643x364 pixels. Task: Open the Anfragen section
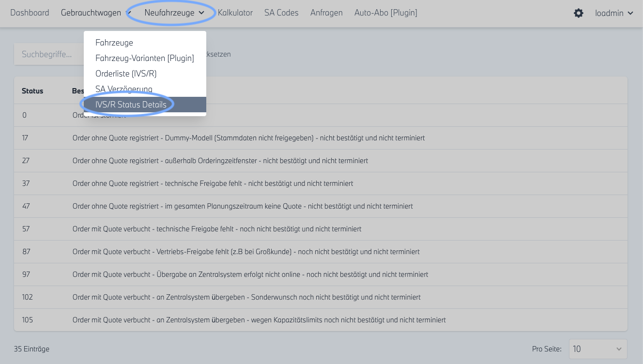click(326, 13)
